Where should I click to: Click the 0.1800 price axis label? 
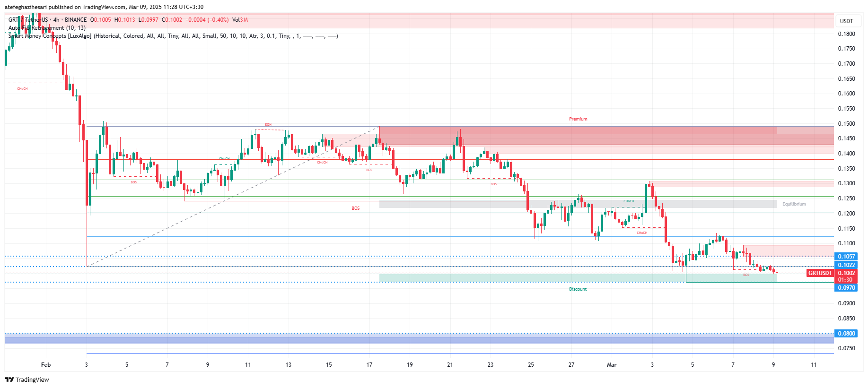(847, 34)
